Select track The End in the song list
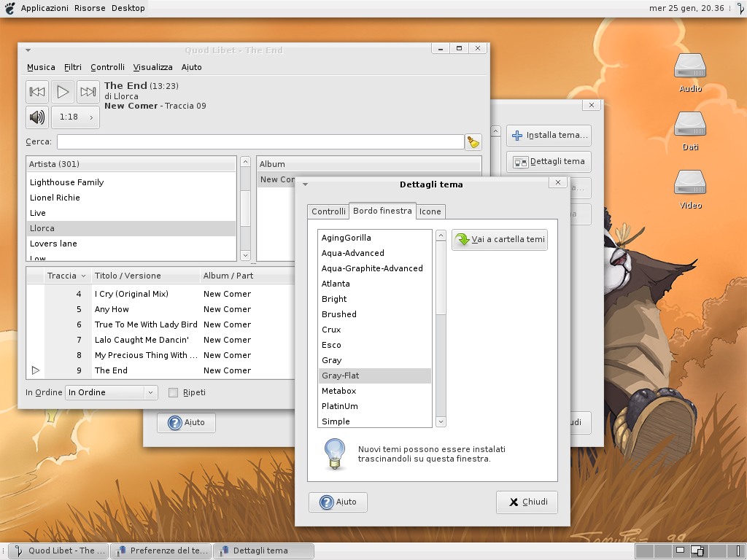747x560 pixels. [160, 370]
